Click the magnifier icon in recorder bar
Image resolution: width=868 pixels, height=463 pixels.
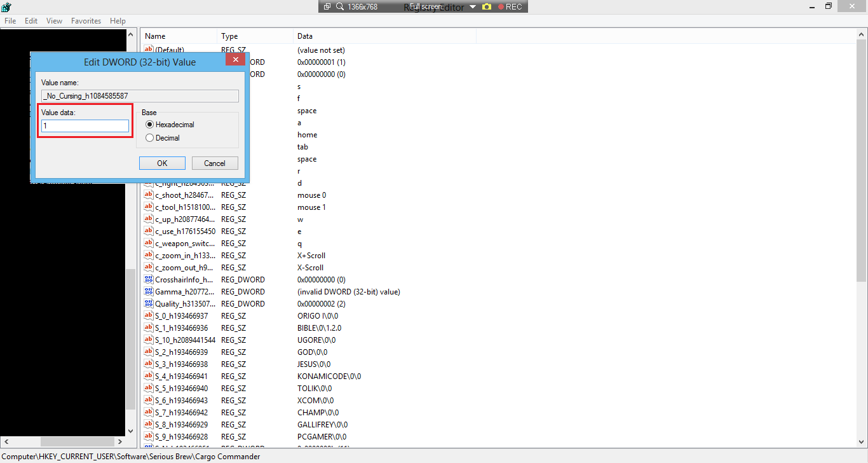coord(340,6)
